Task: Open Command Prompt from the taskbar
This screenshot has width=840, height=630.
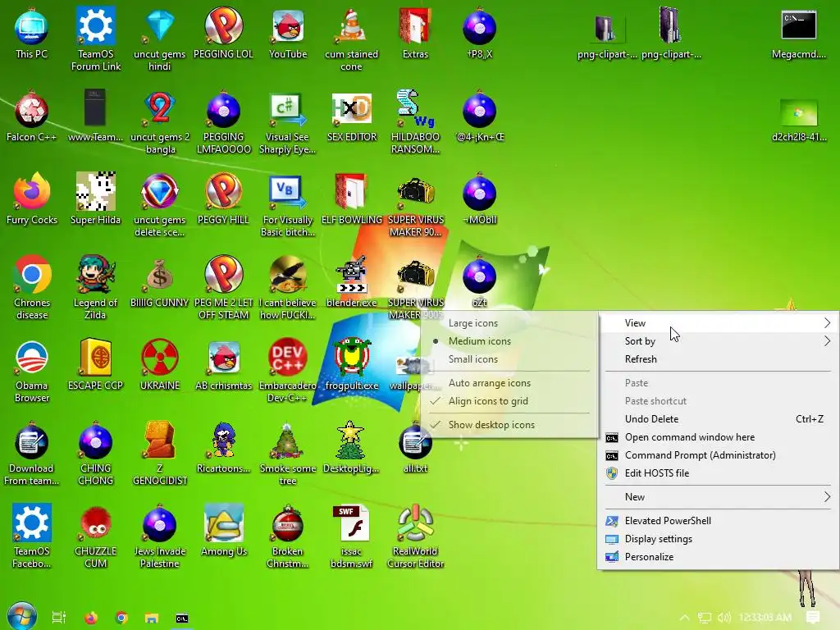Action: (x=182, y=619)
